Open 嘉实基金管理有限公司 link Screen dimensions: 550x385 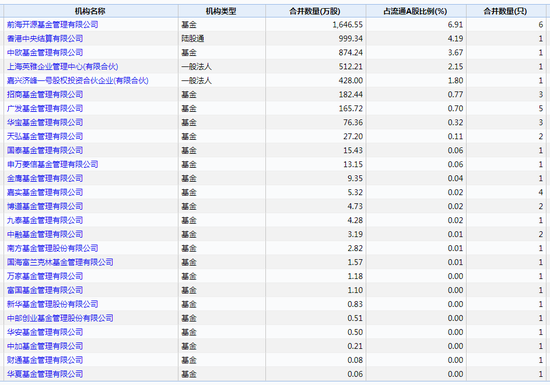coord(45,192)
